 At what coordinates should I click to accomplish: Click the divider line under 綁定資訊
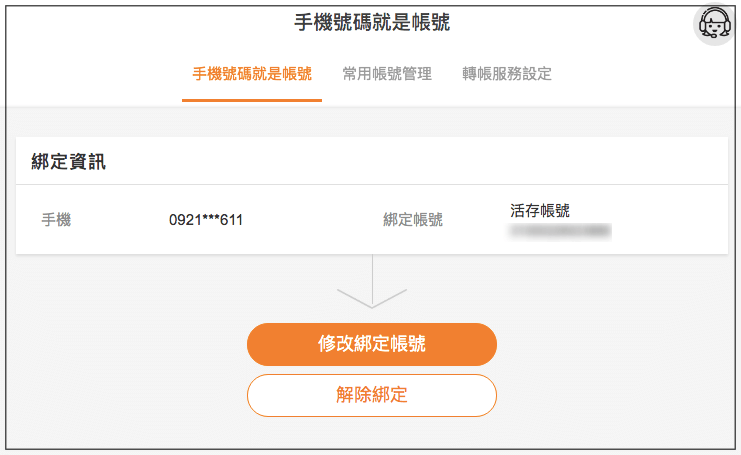pos(372,184)
